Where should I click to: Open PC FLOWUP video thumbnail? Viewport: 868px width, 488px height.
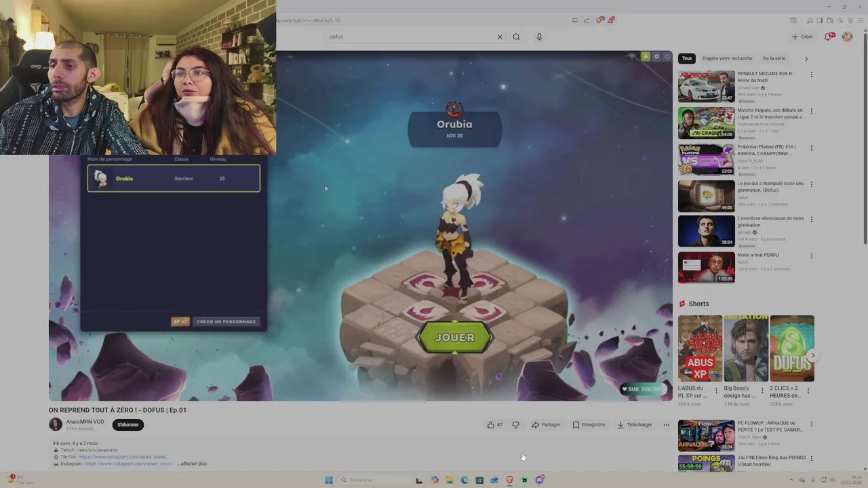[706, 436]
